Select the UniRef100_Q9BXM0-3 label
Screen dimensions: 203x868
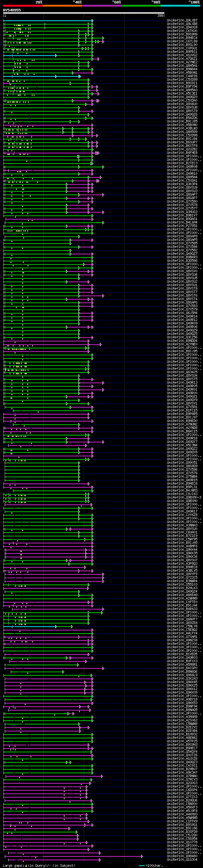(184, 497)
